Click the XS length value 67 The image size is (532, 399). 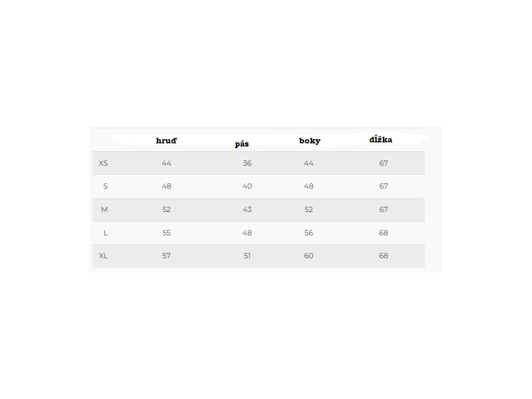click(x=383, y=163)
